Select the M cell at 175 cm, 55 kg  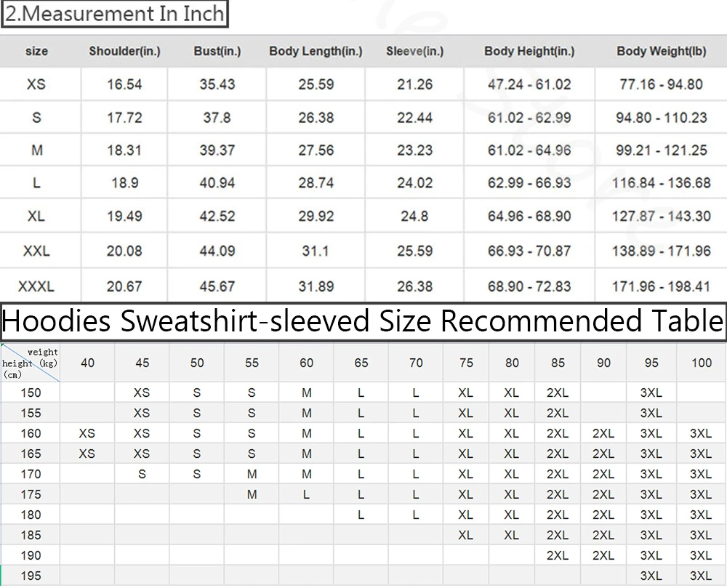click(x=252, y=495)
